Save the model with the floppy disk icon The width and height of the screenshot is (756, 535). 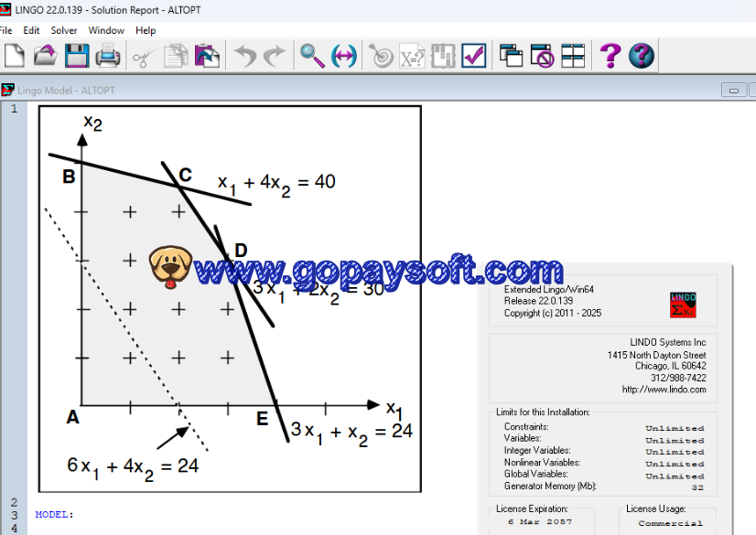click(76, 56)
